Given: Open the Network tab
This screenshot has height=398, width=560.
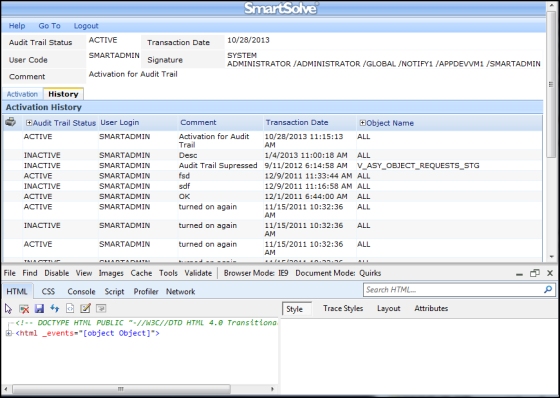Looking at the screenshot, I should point(180,292).
